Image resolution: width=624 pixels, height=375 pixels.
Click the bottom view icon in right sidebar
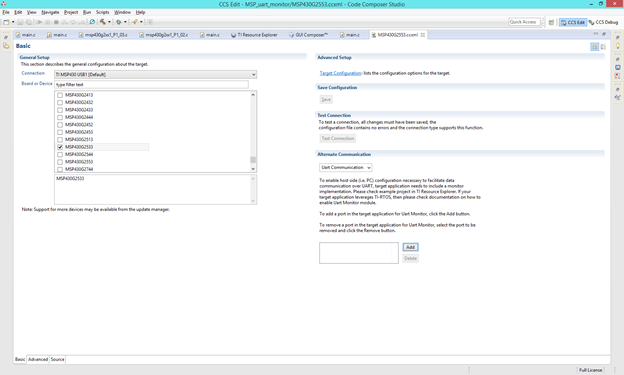pyautogui.click(x=618, y=97)
